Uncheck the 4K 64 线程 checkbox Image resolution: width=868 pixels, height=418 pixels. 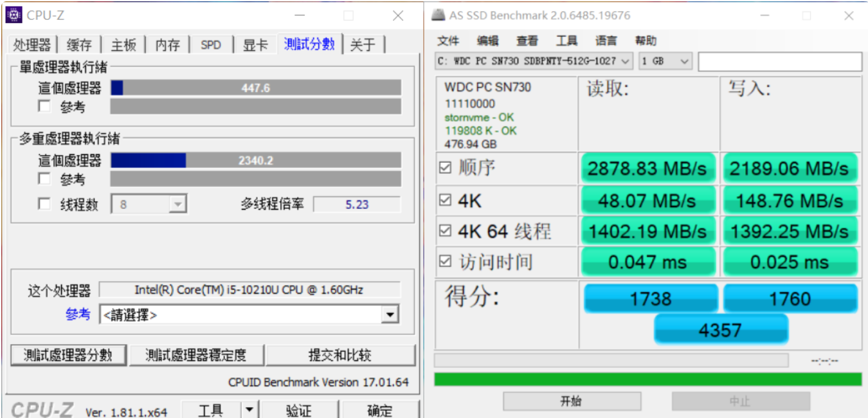446,230
